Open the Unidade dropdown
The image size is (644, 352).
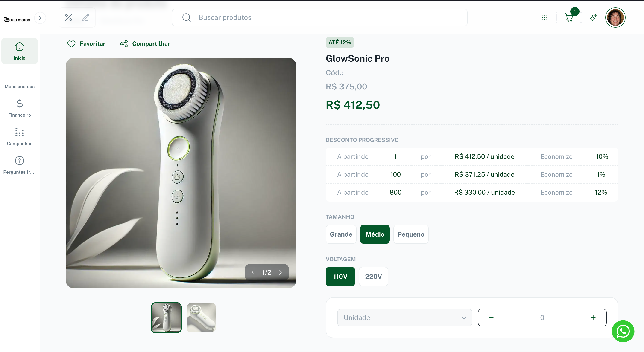404,317
